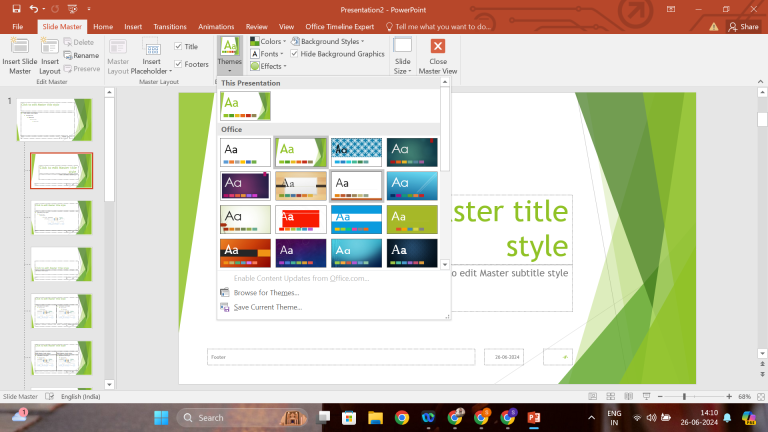
Task: Select the current presentation theme thumbnail
Action: tap(245, 106)
